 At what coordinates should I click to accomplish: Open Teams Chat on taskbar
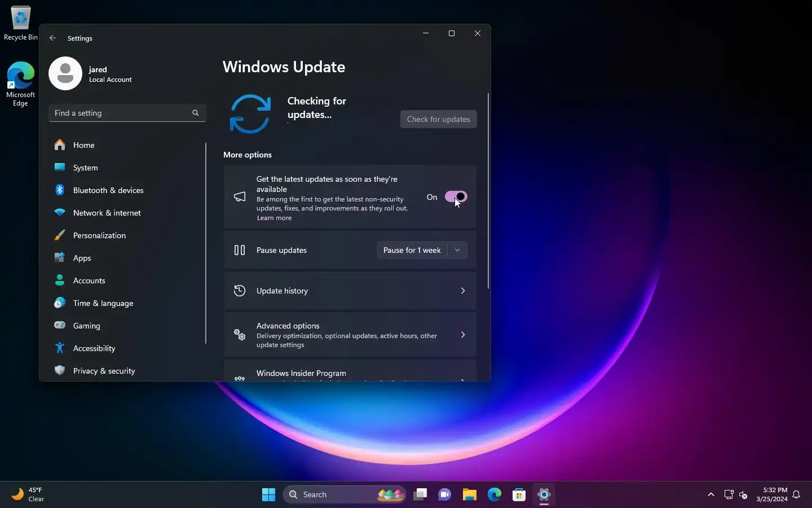[x=445, y=494]
